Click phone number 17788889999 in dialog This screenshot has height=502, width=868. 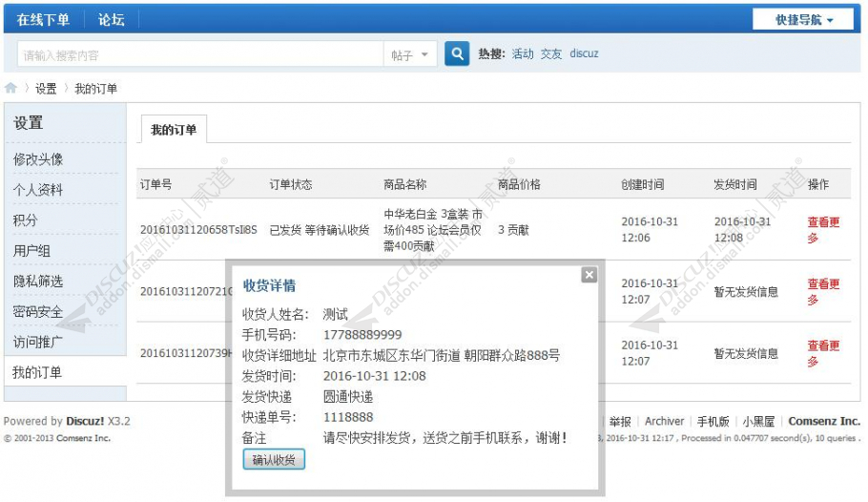pyautogui.click(x=362, y=335)
